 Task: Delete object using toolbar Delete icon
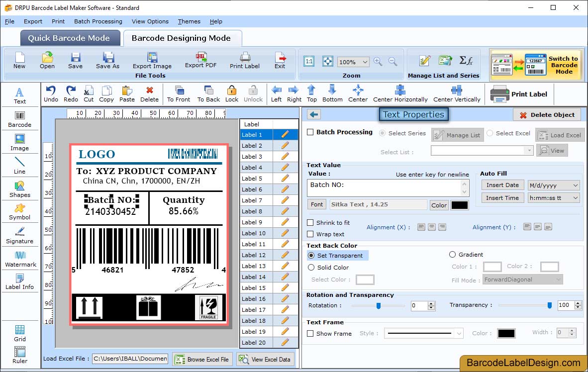coord(149,94)
